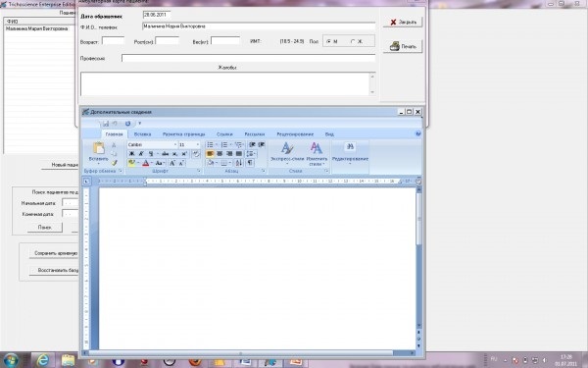Select the Ж gender radio button
The image size is (588, 368).
(353, 41)
